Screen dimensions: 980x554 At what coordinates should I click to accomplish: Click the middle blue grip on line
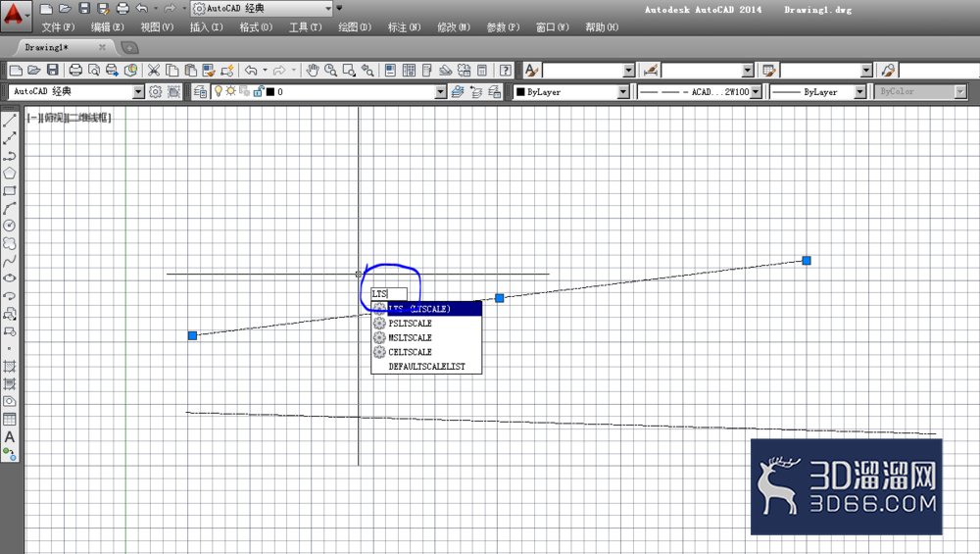tap(500, 298)
